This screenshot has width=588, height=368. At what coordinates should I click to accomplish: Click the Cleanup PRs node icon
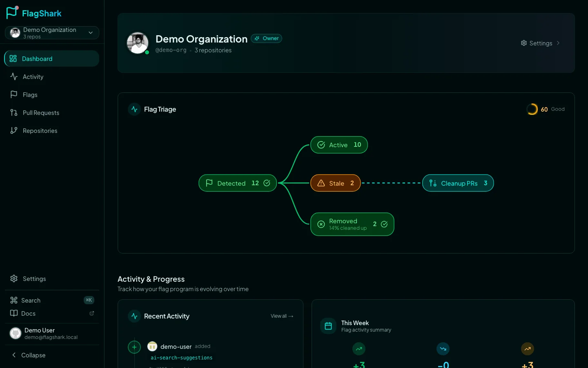point(433,183)
